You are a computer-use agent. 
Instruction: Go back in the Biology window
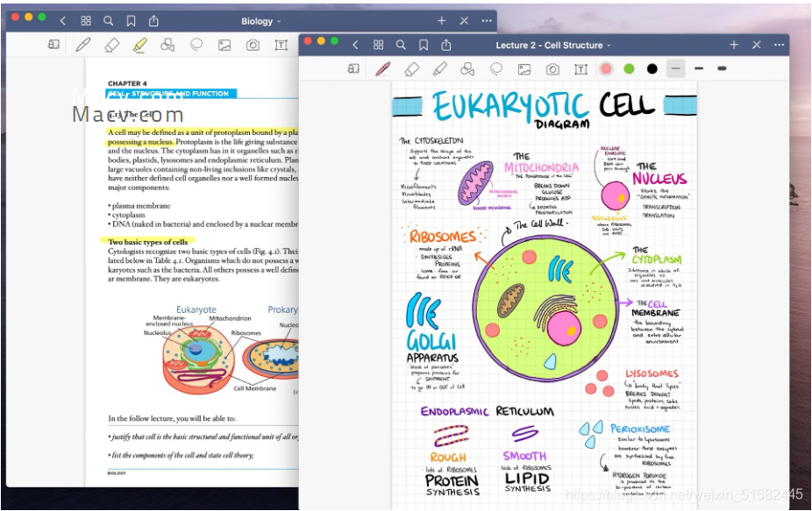pos(62,21)
